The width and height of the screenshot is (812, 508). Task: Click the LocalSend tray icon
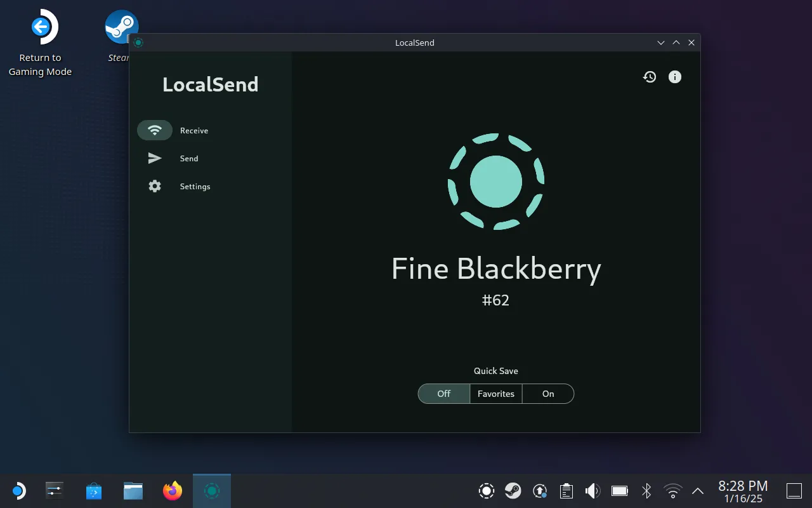[x=487, y=491]
